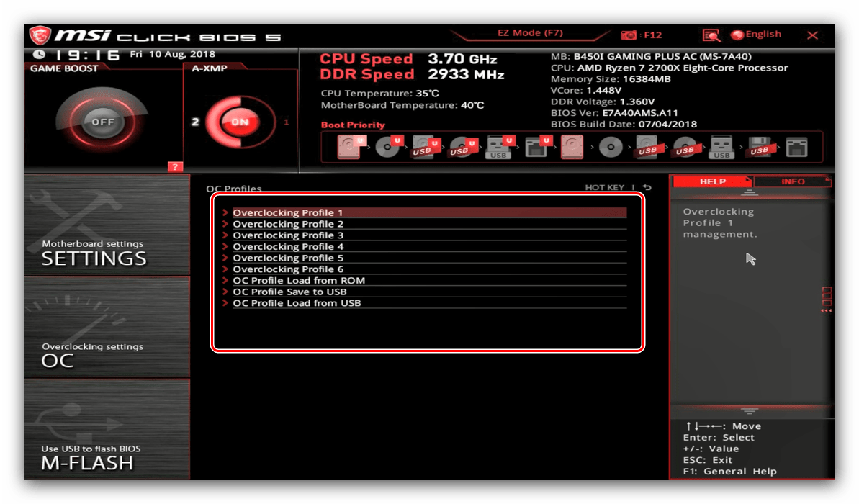Turn off the A-XMP ON button

(239, 122)
